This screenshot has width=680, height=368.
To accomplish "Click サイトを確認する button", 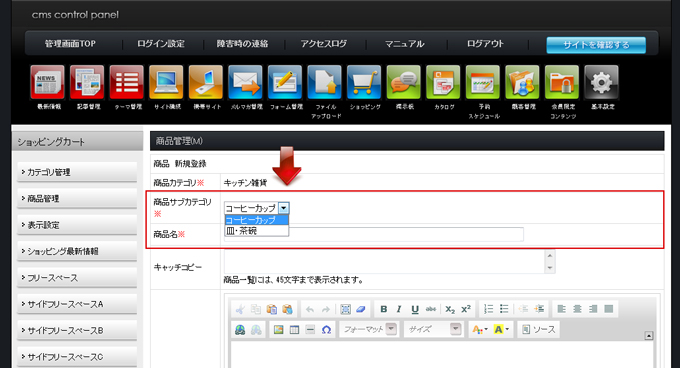I will pyautogui.click(x=596, y=45).
